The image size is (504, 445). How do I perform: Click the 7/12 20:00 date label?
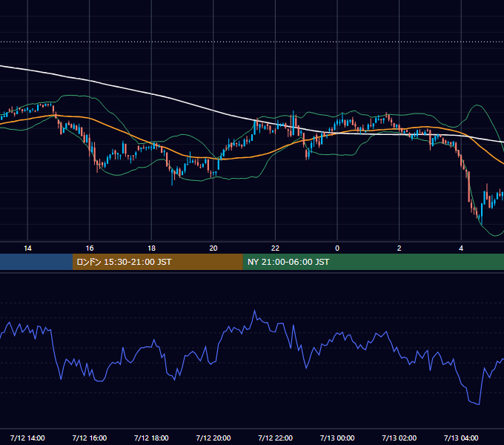click(213, 438)
